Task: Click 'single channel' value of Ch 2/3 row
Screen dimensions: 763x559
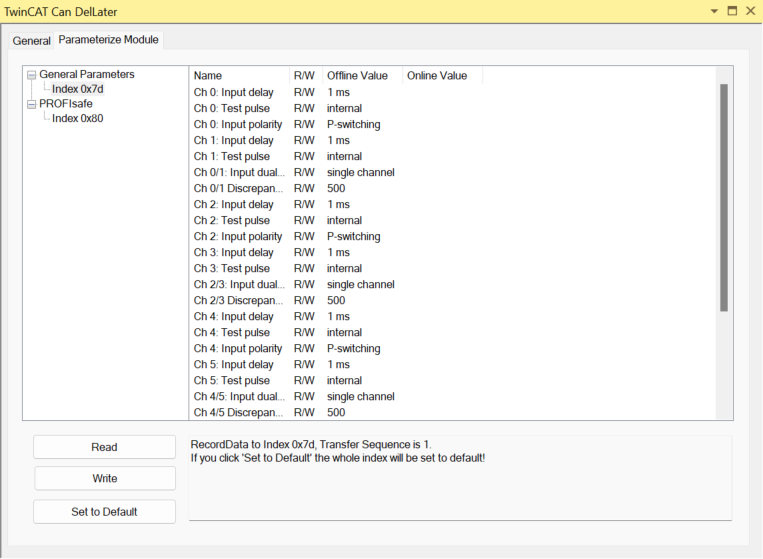Action: [x=361, y=285]
